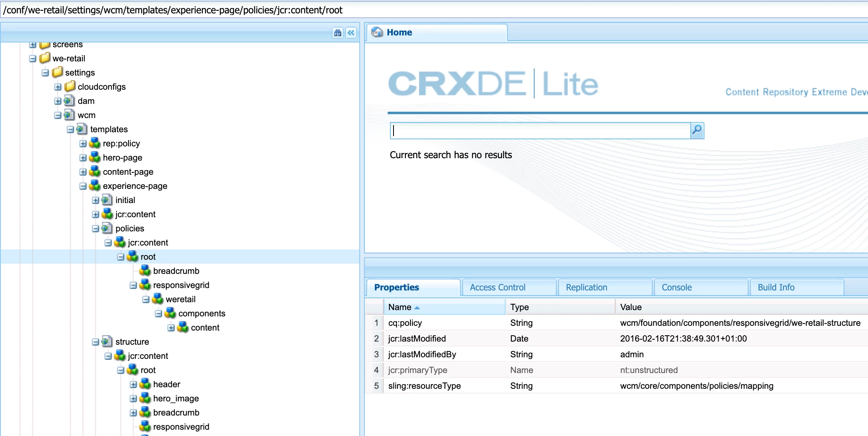Screen dimensions: 868x436
Task: Collapse the tree panel with double-chevron icon
Action: [351, 33]
